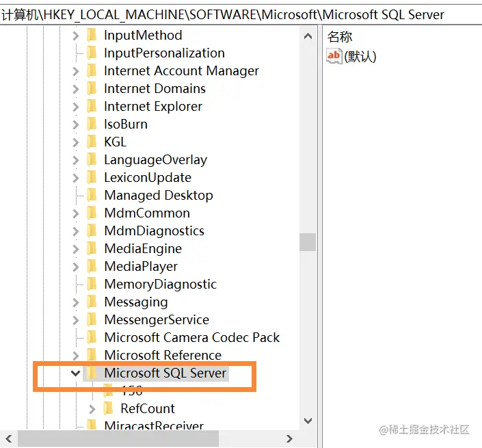The image size is (482, 448).
Task: Select the MemoryDiagnostic key
Action: 161,285
